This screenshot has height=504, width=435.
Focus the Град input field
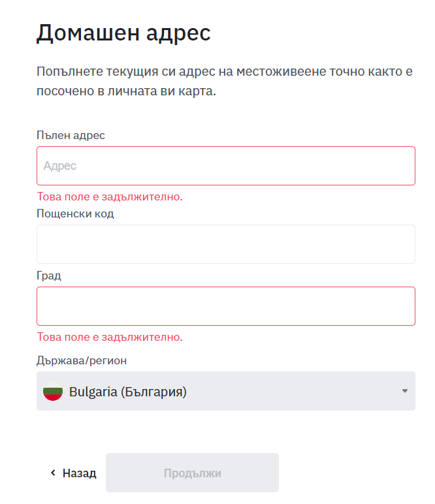point(226,306)
